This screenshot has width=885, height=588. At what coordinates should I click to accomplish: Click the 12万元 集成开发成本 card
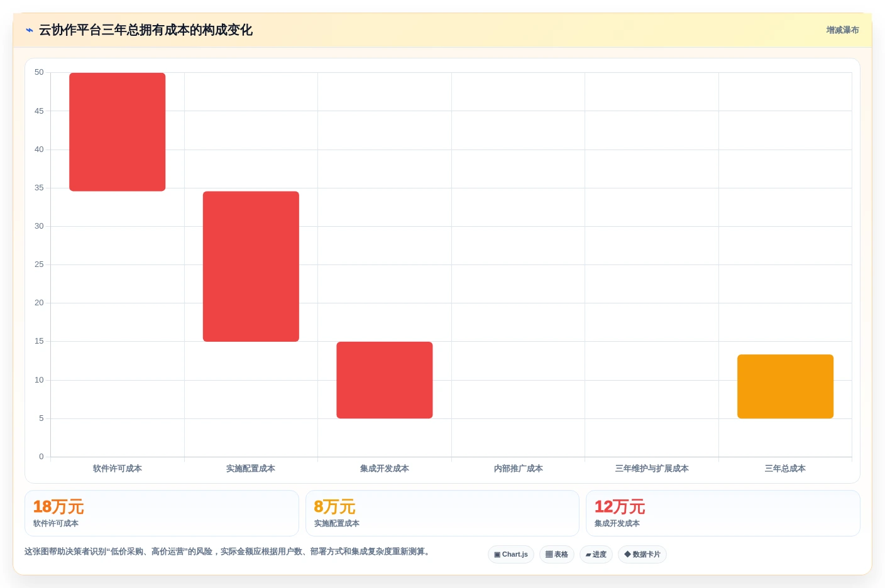(723, 513)
